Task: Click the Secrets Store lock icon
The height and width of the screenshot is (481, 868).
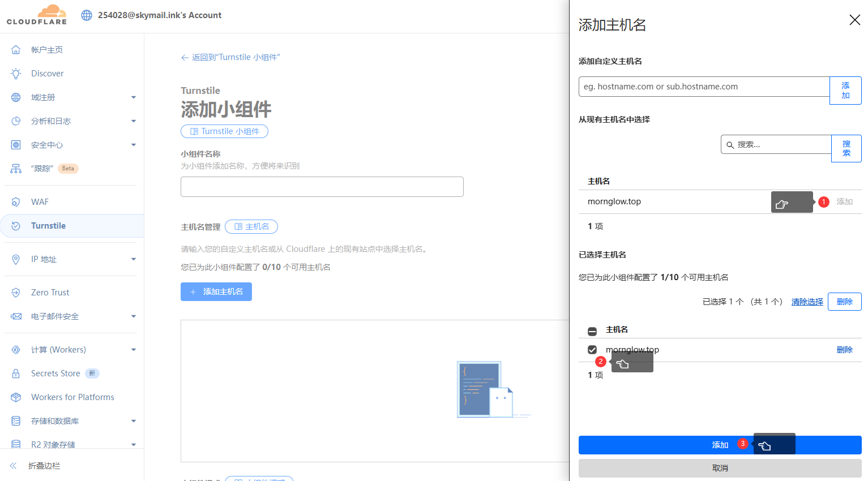Action: (x=16, y=373)
